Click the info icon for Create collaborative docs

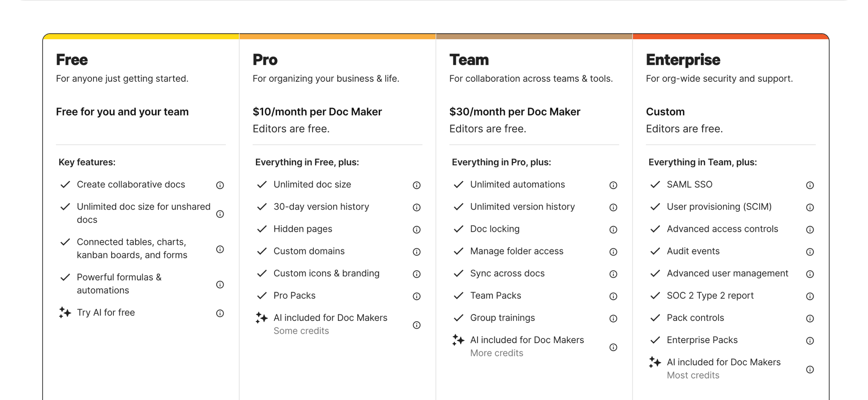coord(220,185)
